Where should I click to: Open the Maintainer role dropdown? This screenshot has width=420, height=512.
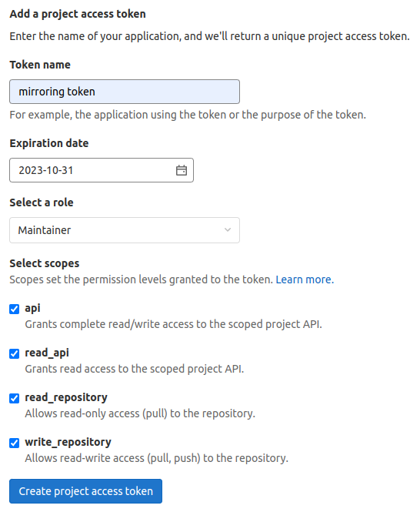click(125, 230)
